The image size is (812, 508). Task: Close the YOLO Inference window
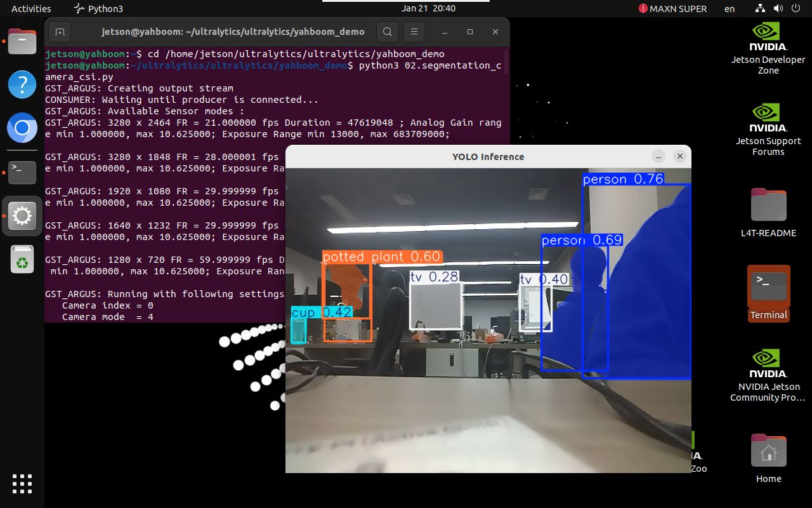tap(679, 156)
